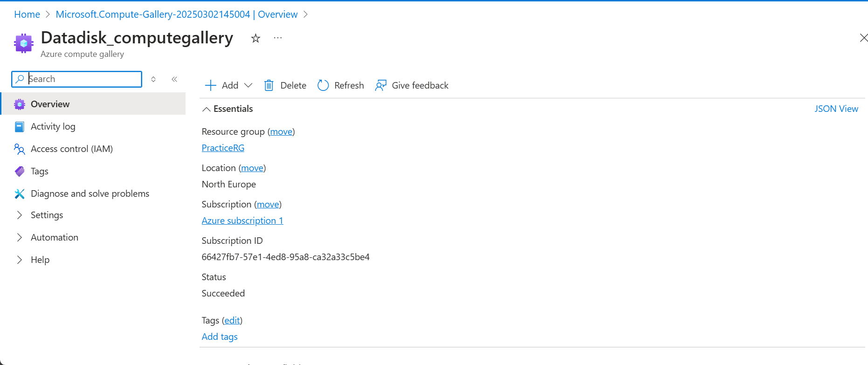Open the more options ellipsis menu
The height and width of the screenshot is (365, 868).
(278, 38)
